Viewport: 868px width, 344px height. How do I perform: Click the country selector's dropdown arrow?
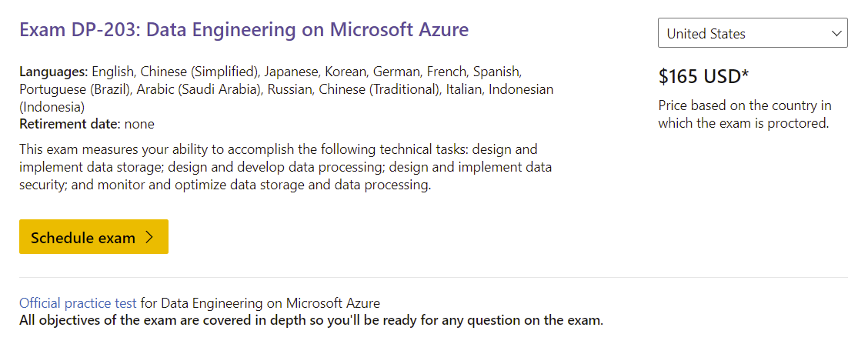pos(836,34)
